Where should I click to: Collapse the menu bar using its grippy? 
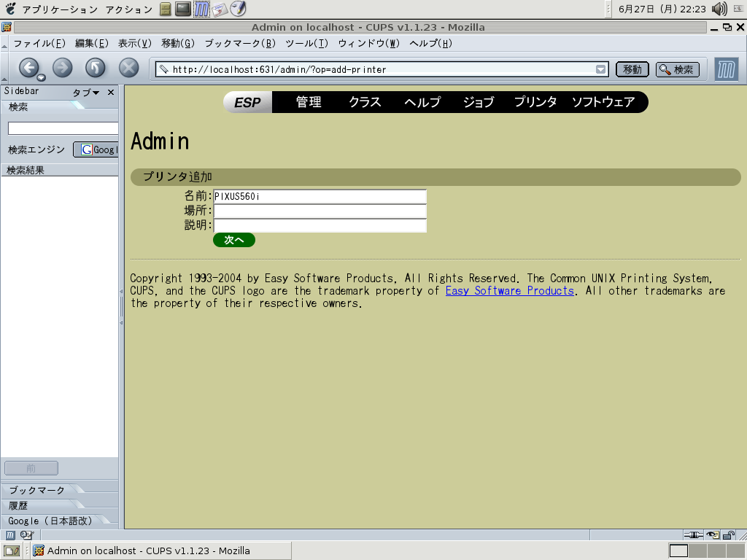pyautogui.click(x=4, y=44)
